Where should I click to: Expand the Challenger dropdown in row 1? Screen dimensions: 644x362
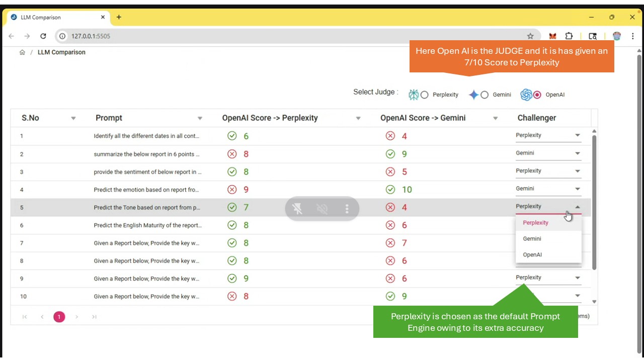pyautogui.click(x=578, y=135)
